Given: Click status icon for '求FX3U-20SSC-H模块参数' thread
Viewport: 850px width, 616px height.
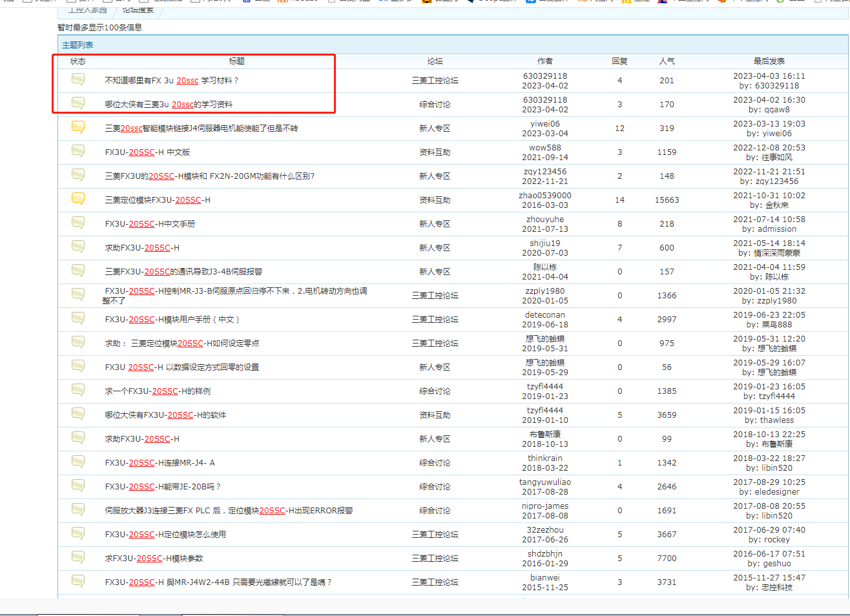Looking at the screenshot, I should click(x=78, y=557).
